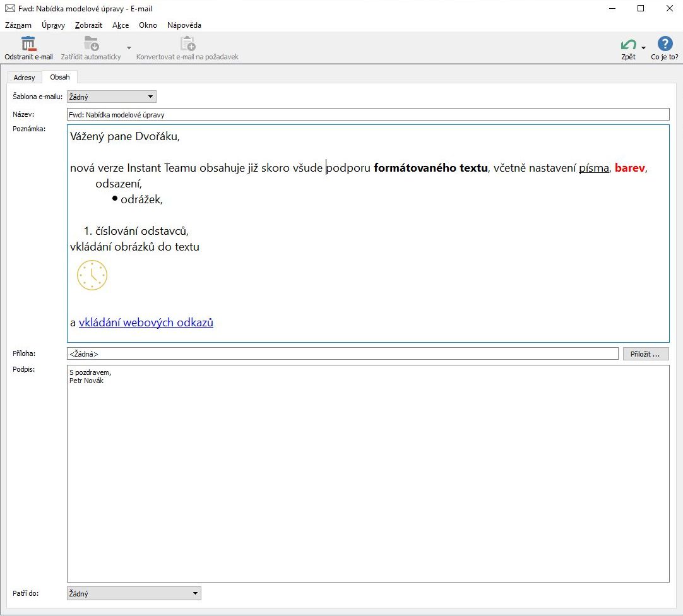
Task: Select the Obsah tab
Action: [60, 77]
